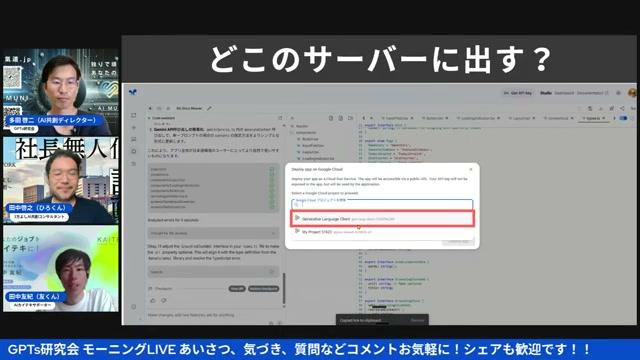Open the settings gear in AI Studio header
The image size is (640, 360).
[x=618, y=93]
